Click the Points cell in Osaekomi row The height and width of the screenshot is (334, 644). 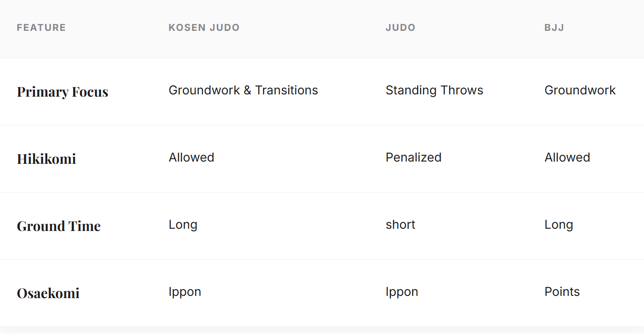point(562,292)
